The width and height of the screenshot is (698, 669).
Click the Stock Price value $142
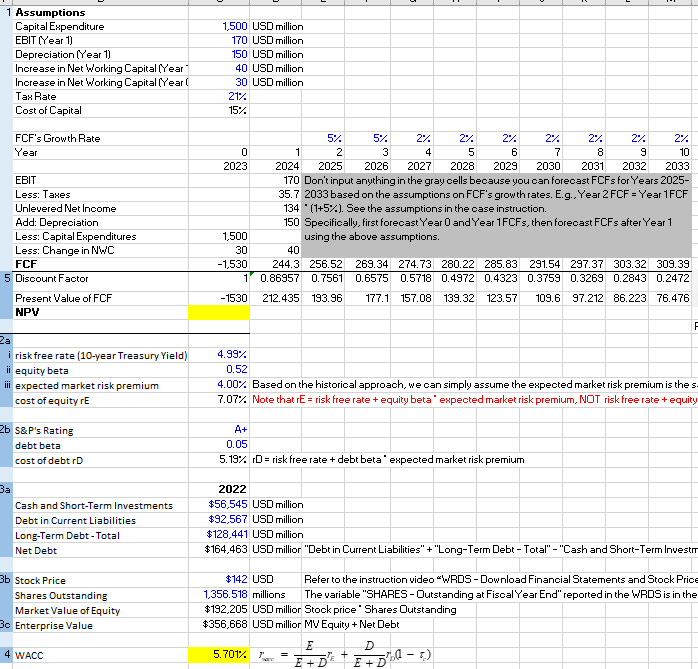coord(236,580)
